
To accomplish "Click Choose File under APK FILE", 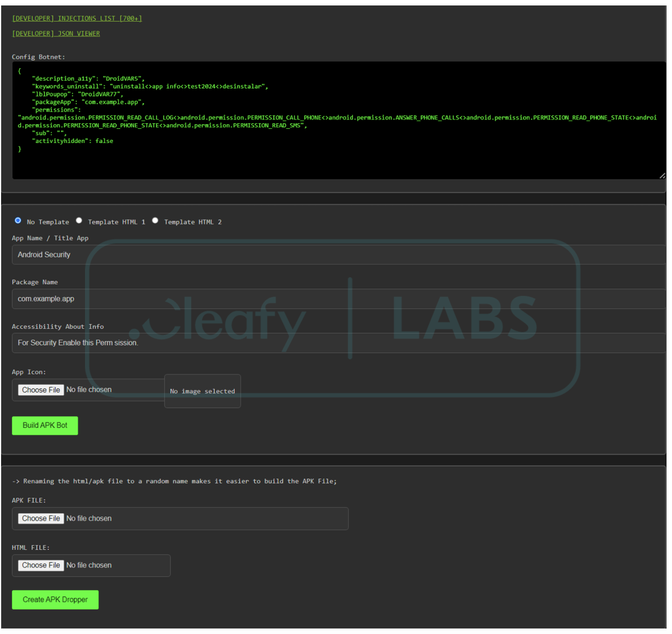I will pos(41,519).
